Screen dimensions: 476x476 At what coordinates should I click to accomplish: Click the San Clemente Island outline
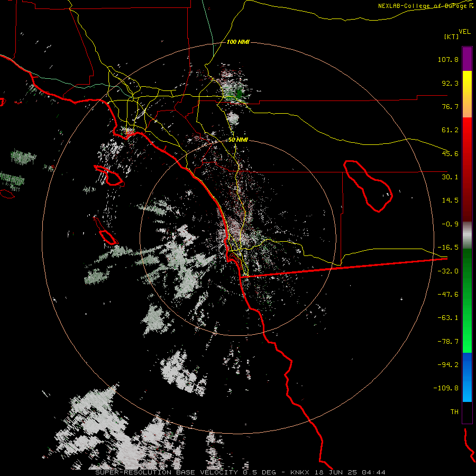(105, 231)
